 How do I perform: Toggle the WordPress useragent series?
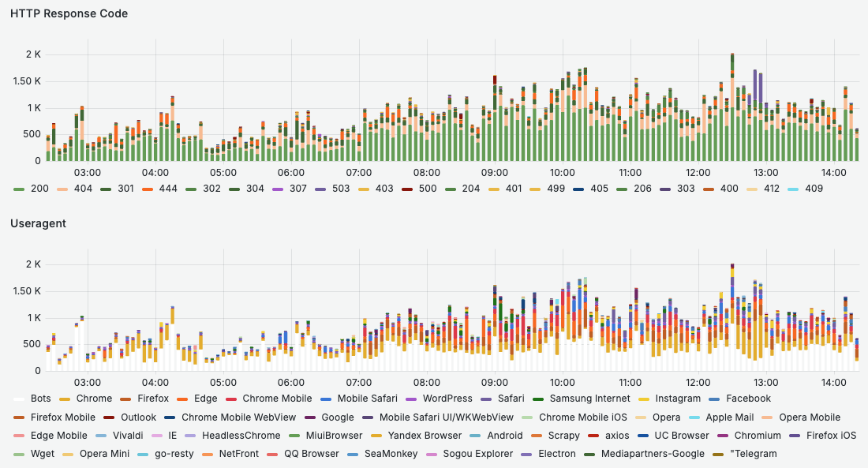coord(447,399)
